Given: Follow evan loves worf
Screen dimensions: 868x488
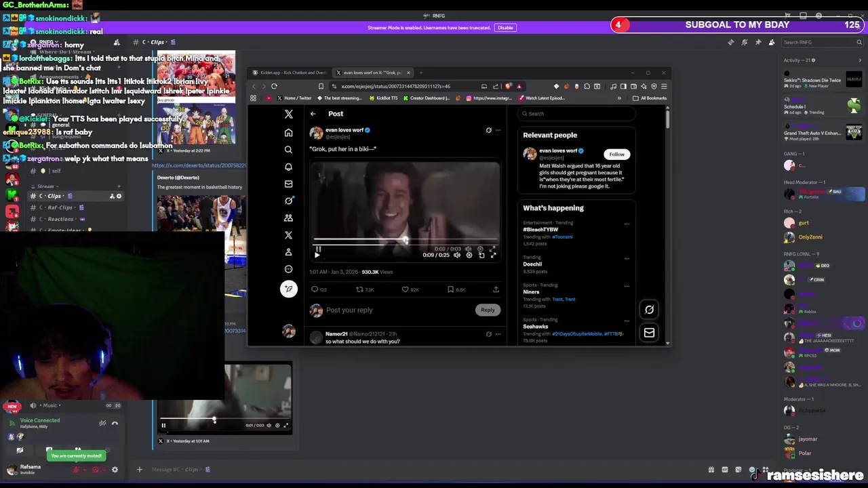Looking at the screenshot, I should pos(616,155).
